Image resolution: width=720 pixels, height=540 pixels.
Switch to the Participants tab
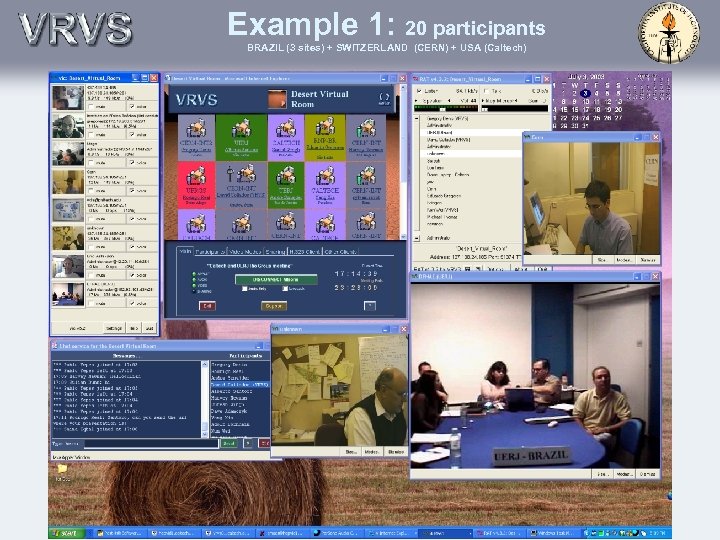[x=210, y=252]
